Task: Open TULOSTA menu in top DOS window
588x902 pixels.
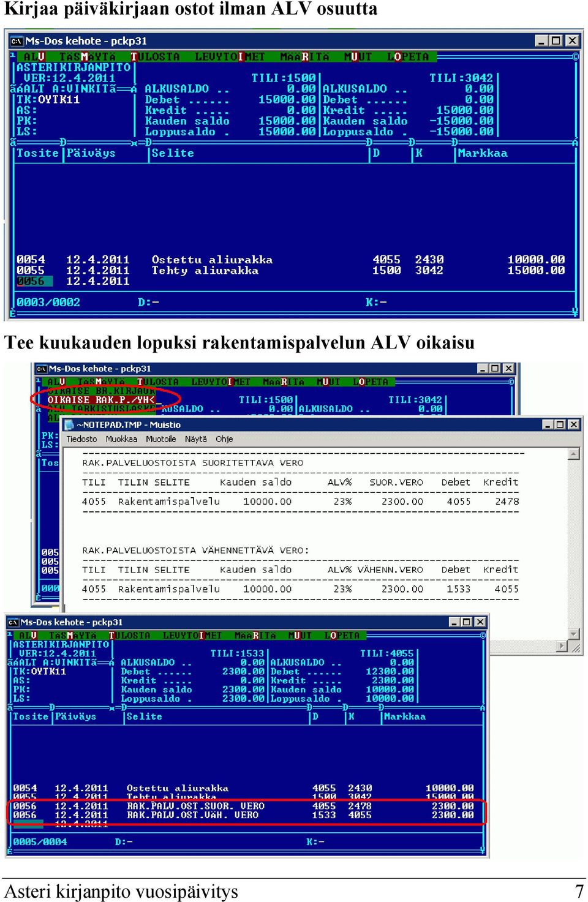Action: [x=155, y=56]
